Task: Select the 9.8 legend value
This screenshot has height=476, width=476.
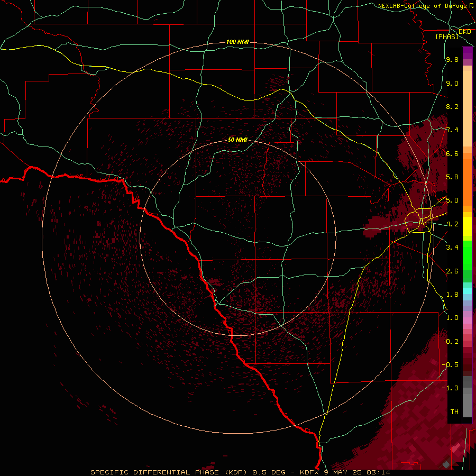Action: [x=452, y=59]
